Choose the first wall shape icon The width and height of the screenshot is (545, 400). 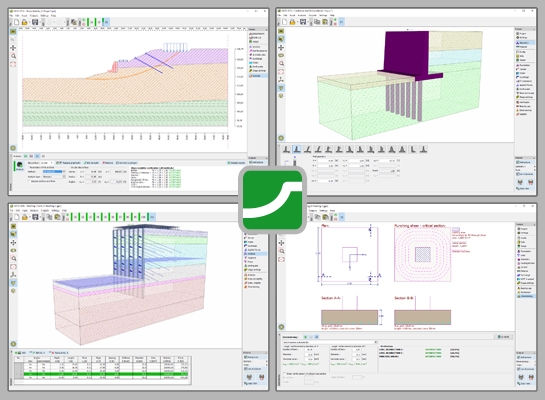(286, 149)
